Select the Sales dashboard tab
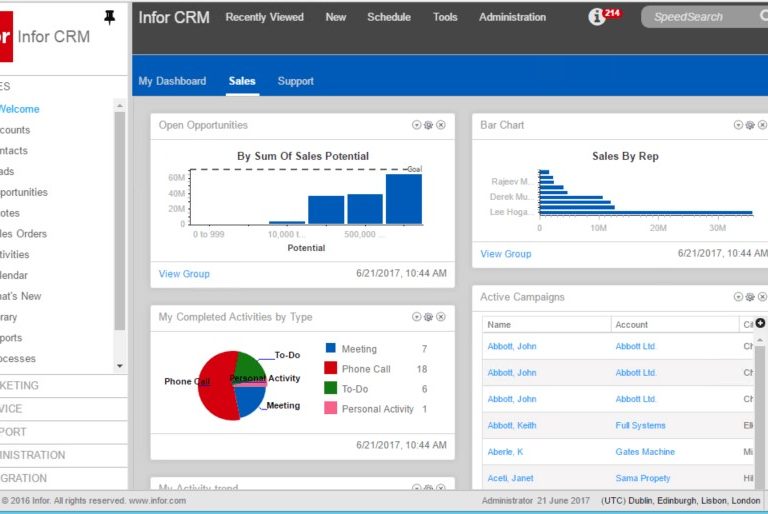Viewport: 768px width, 514px height. 242,81
